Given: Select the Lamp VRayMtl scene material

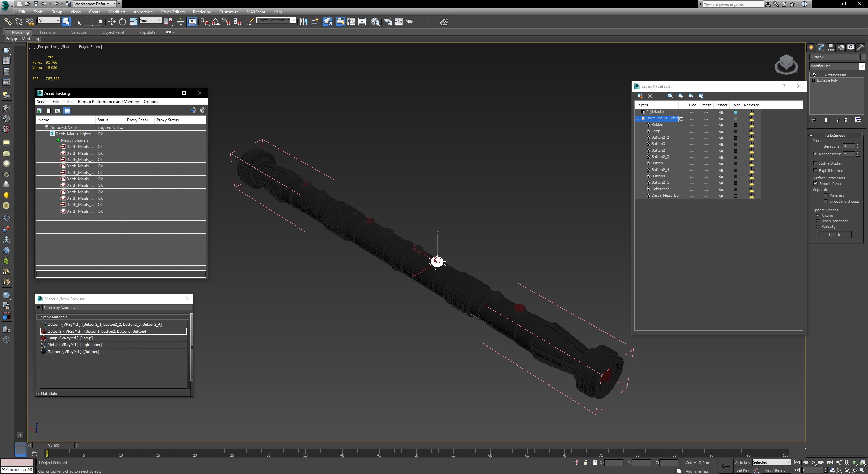Looking at the screenshot, I should (113, 338).
